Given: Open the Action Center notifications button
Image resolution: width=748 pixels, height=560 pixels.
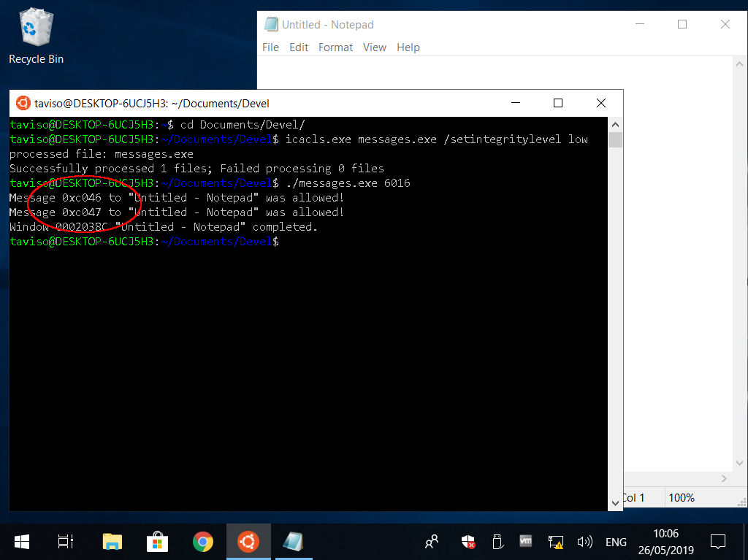Looking at the screenshot, I should coord(718,542).
